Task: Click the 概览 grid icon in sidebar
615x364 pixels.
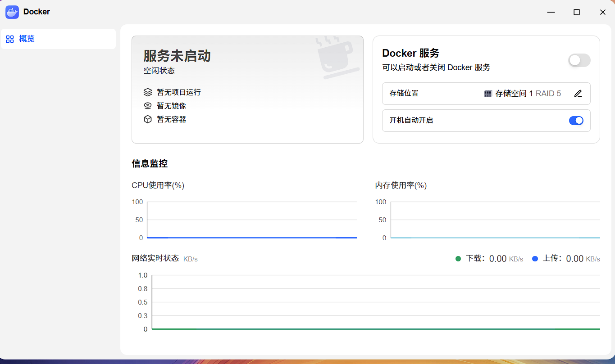Action: (x=10, y=39)
